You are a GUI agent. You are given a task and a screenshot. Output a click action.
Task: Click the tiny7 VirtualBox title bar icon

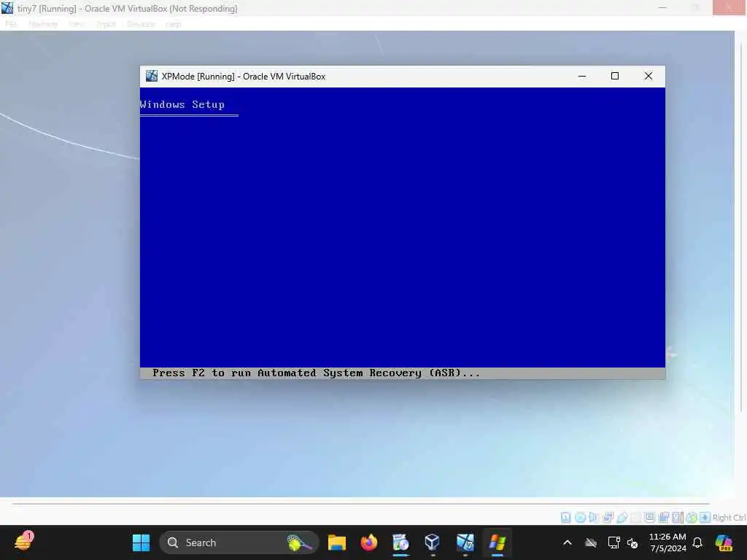coord(7,8)
